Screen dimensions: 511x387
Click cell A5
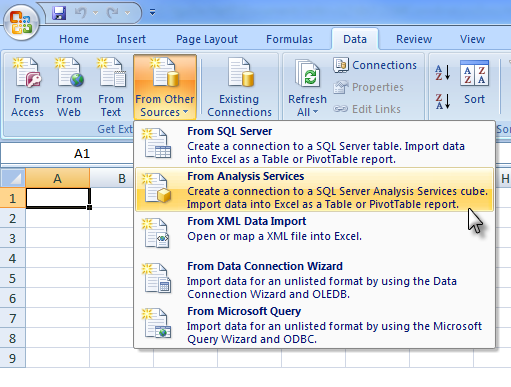58,278
